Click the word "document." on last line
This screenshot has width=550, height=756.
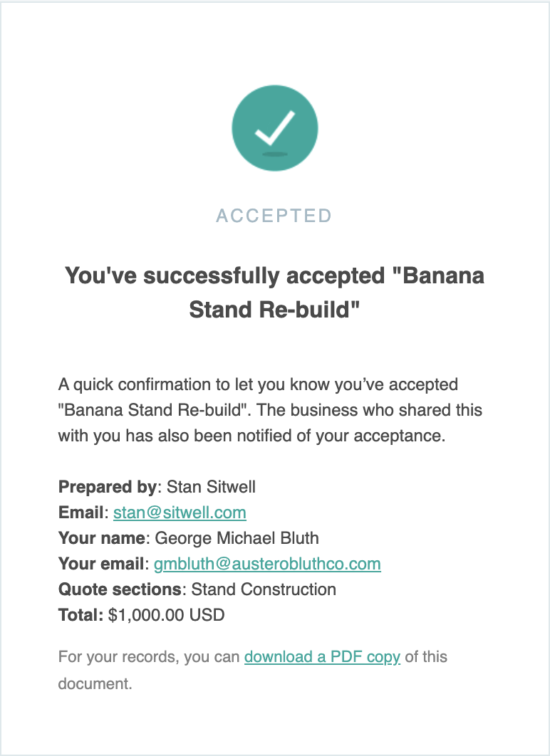click(95, 683)
